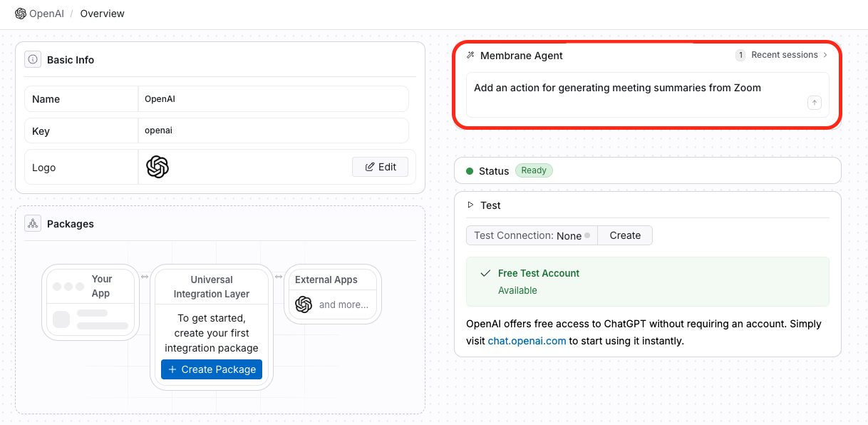868x425 pixels.
Task: Click the green status dot indicator
Action: 470,171
